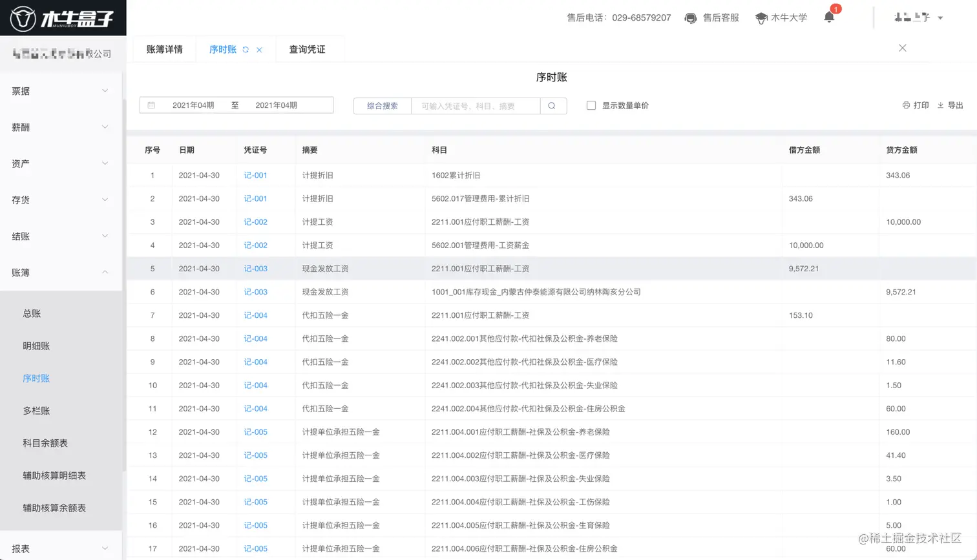Image resolution: width=977 pixels, height=560 pixels.
Task: Expand the 薪酬 sidebar menu
Action: pyautogui.click(x=61, y=127)
